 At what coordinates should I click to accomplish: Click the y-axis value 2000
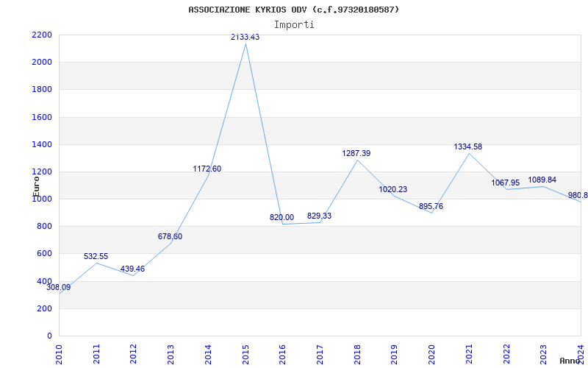pos(42,62)
